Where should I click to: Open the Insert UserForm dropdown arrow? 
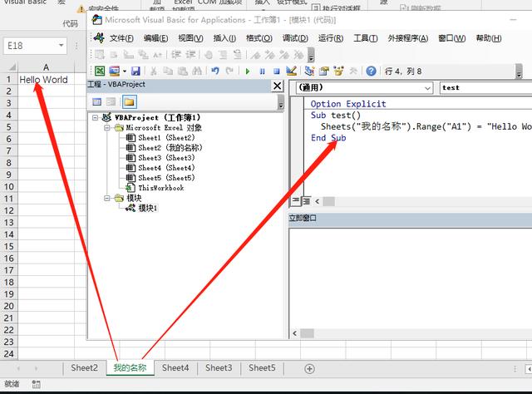pos(125,71)
